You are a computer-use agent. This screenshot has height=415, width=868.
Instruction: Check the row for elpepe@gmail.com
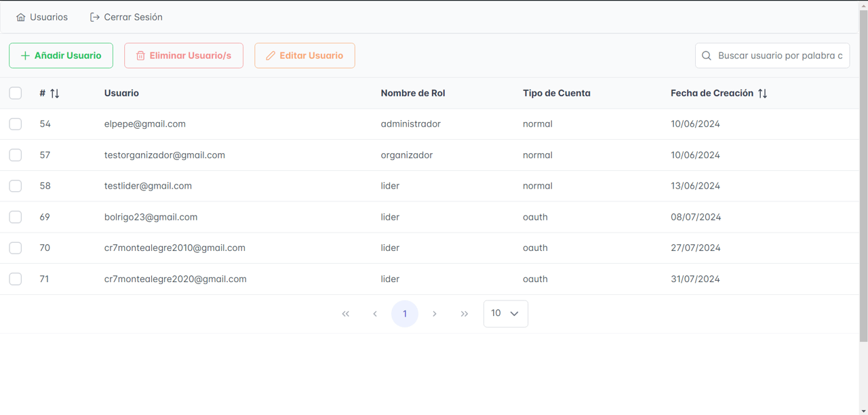click(x=16, y=124)
